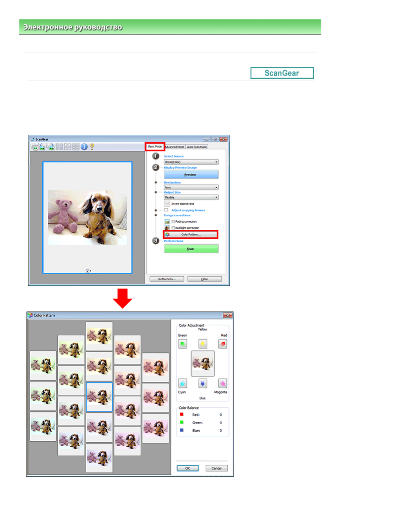Click OK in the Color Pattern dialog
The image size is (411, 532).
pyautogui.click(x=188, y=468)
